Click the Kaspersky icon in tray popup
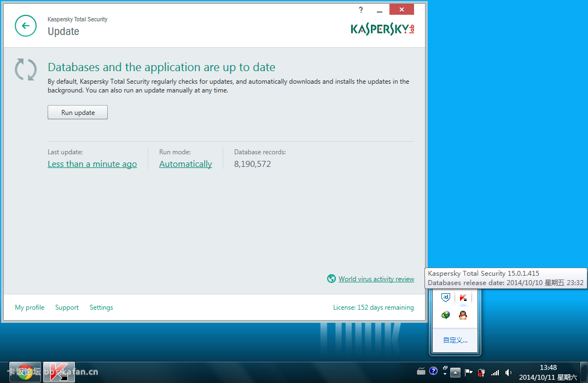This screenshot has height=383, width=588. coord(463,298)
